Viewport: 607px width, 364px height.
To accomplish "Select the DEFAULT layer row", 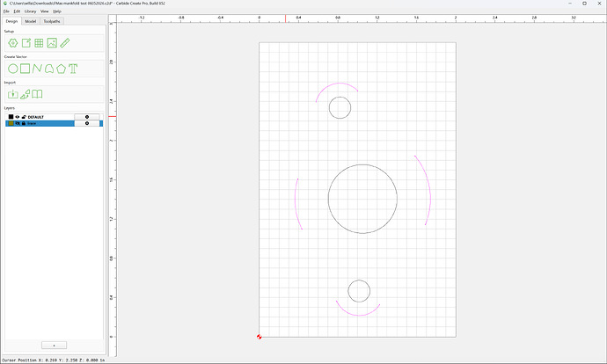I will point(54,117).
